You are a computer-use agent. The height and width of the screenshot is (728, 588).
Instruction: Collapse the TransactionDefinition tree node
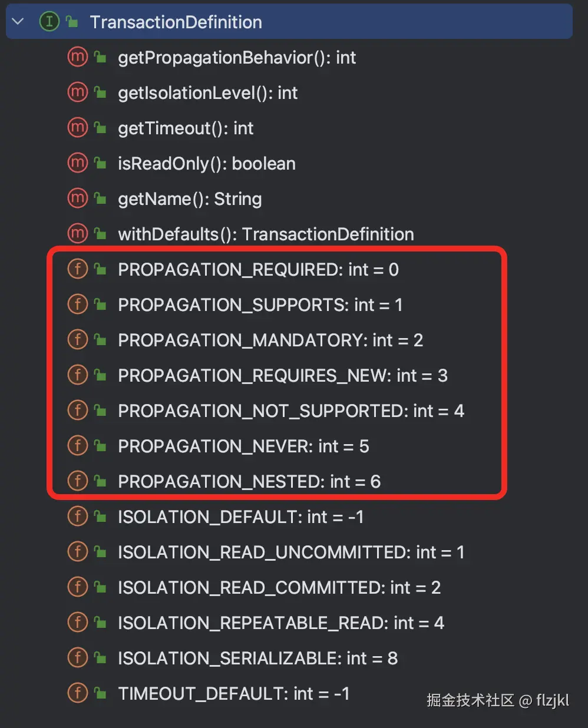pyautogui.click(x=18, y=22)
